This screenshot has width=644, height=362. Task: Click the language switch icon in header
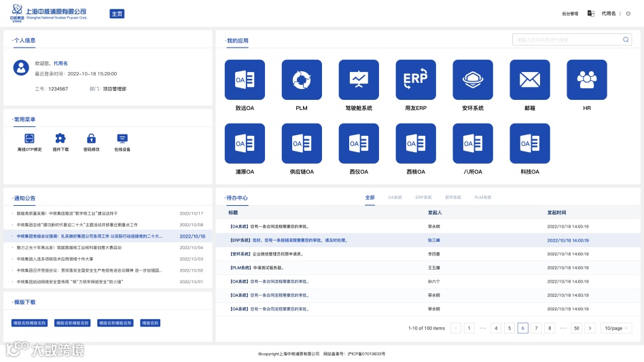point(590,14)
